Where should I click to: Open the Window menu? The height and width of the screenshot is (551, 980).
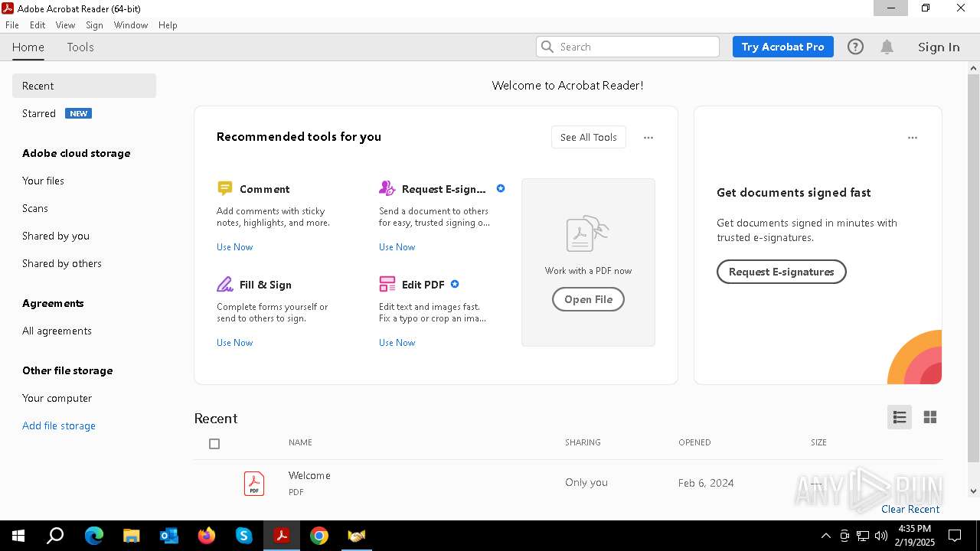click(x=131, y=25)
